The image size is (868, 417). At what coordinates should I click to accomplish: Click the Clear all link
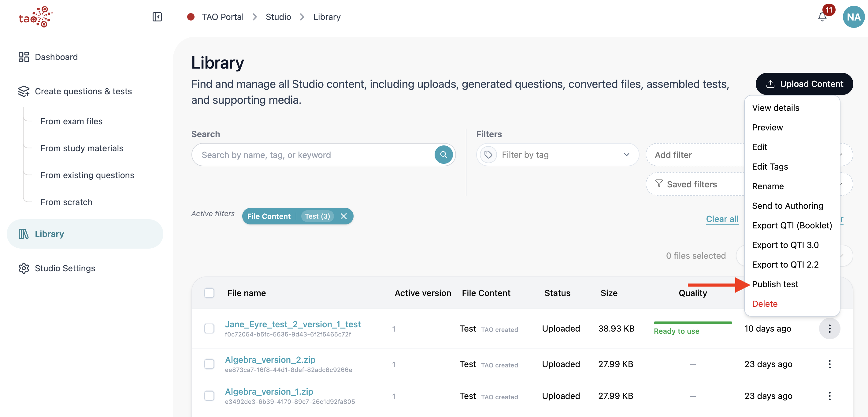coord(722,219)
